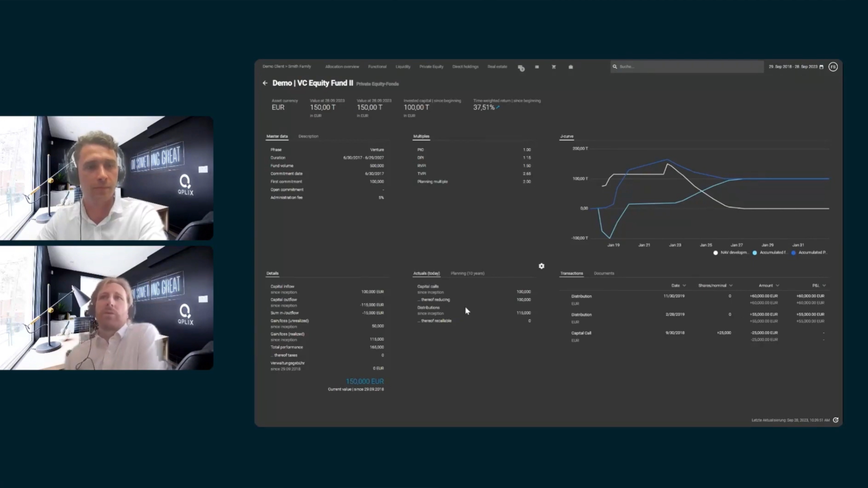Open the Shares/nominal column dropdown arrow

tap(731, 286)
